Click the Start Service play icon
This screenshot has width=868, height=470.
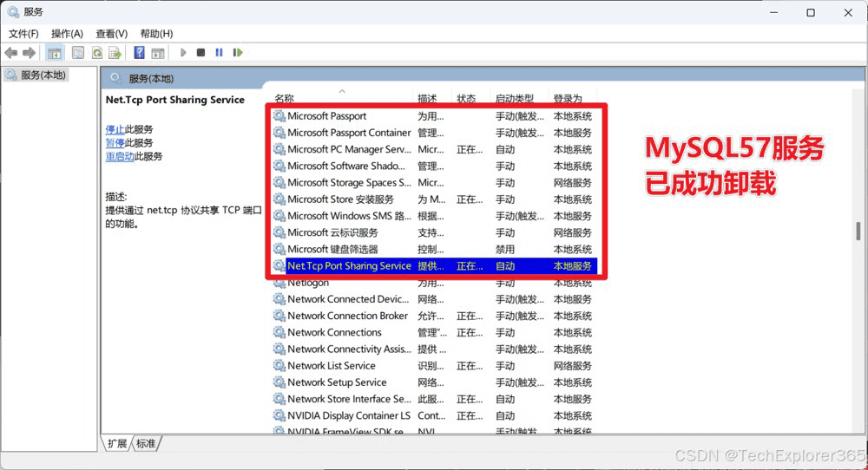183,53
